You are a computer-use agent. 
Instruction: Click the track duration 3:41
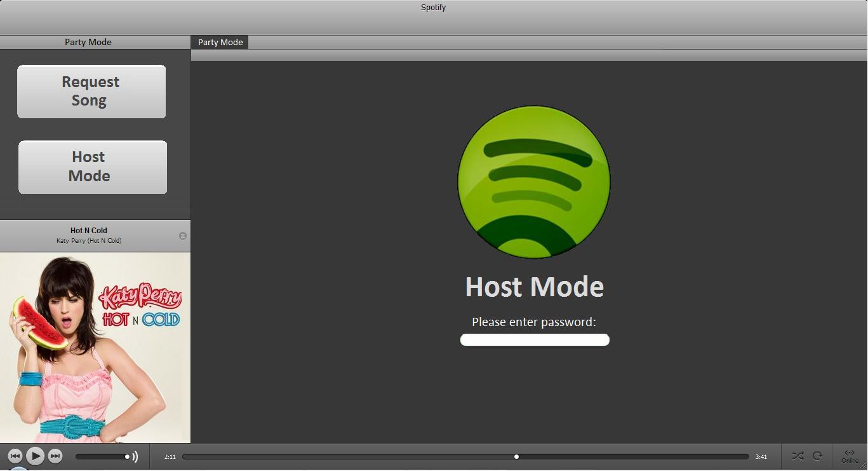pyautogui.click(x=759, y=456)
